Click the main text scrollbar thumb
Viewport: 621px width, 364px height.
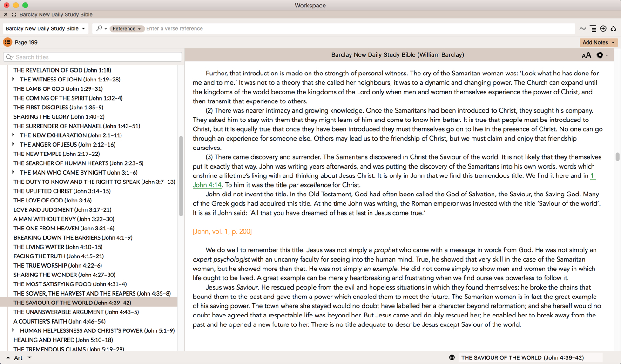617,157
